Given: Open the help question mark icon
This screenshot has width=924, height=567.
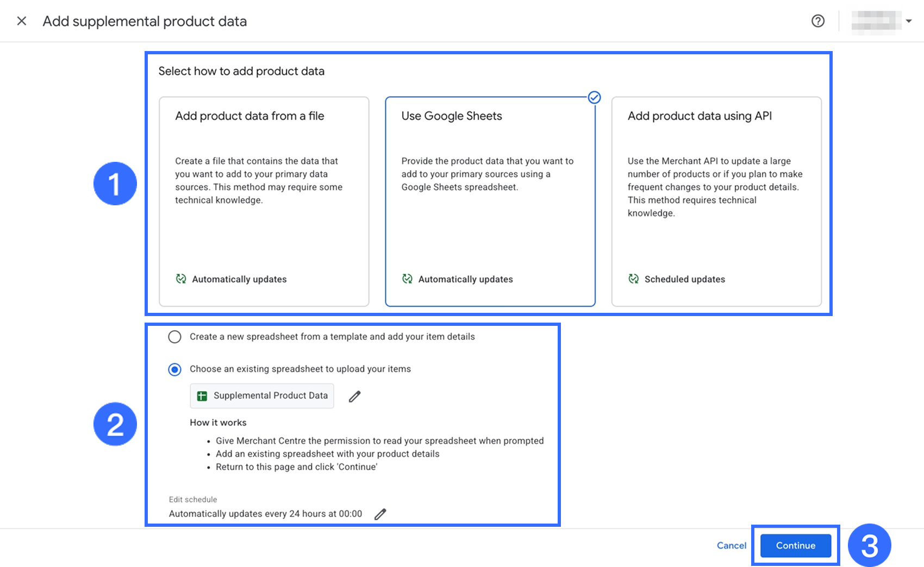Looking at the screenshot, I should pyautogui.click(x=818, y=21).
